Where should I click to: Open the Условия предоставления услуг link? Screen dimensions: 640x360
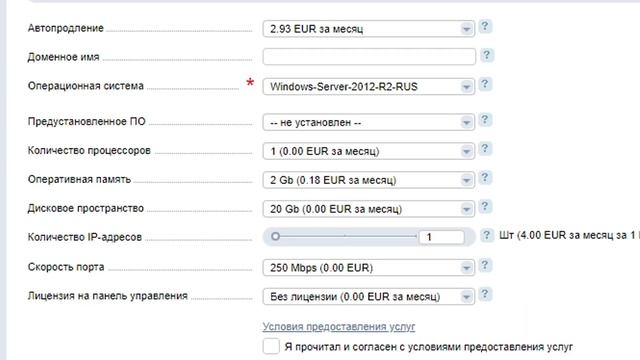[339, 327]
